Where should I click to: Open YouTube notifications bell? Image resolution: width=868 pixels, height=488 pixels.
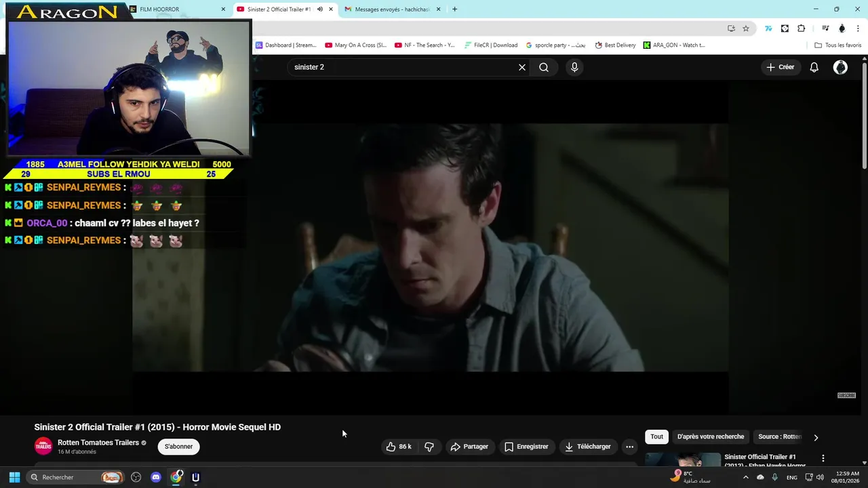coord(814,67)
